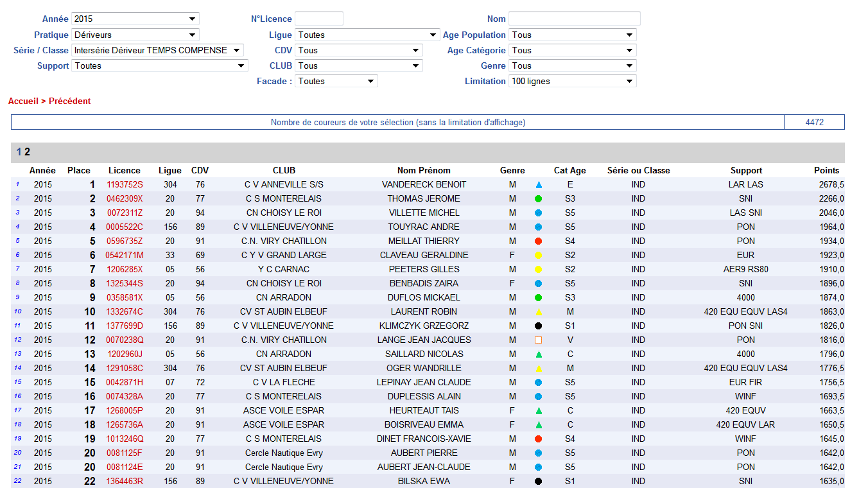This screenshot has width=868, height=488.
Task: Click support cell AER9 RS80
Action: [746, 269]
